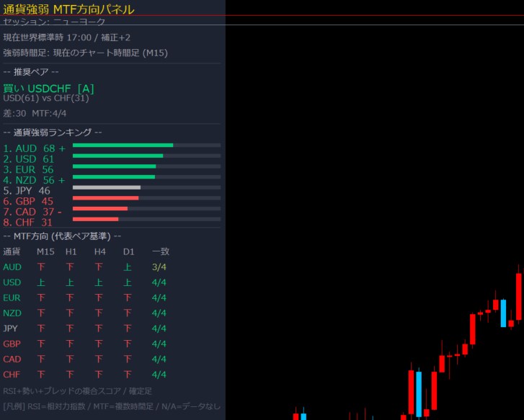Click AUD in the MTF direction table

tap(12, 267)
